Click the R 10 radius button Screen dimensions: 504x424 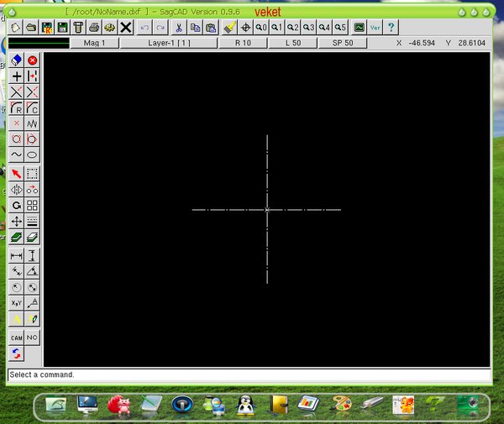[x=243, y=43]
